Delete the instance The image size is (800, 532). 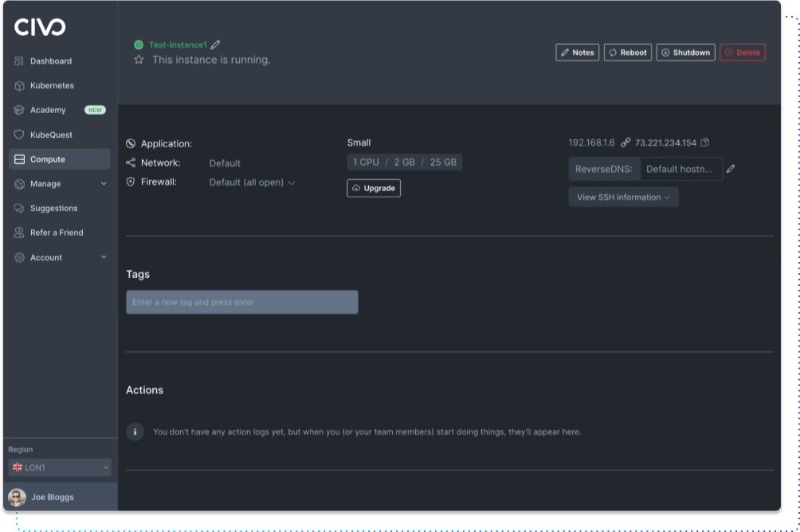[x=743, y=53]
